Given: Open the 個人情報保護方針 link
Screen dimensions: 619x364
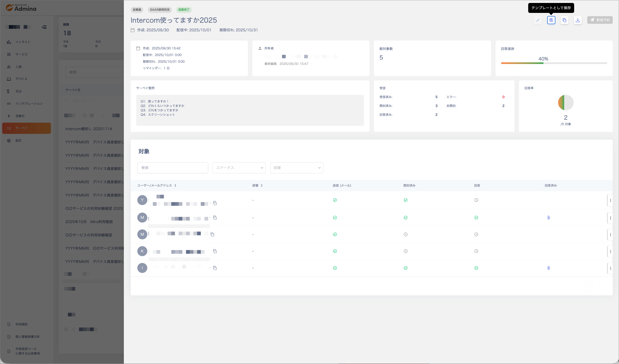Looking at the screenshot, I should pyautogui.click(x=27, y=337).
